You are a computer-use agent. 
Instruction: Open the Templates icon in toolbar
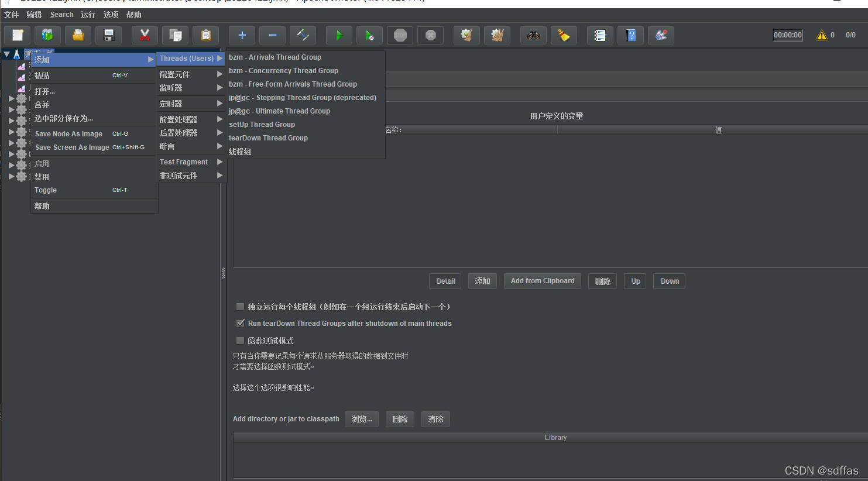(47, 35)
